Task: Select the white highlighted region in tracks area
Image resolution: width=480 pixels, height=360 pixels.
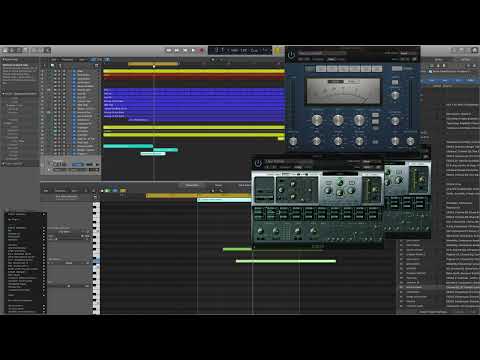Action: coord(153,154)
